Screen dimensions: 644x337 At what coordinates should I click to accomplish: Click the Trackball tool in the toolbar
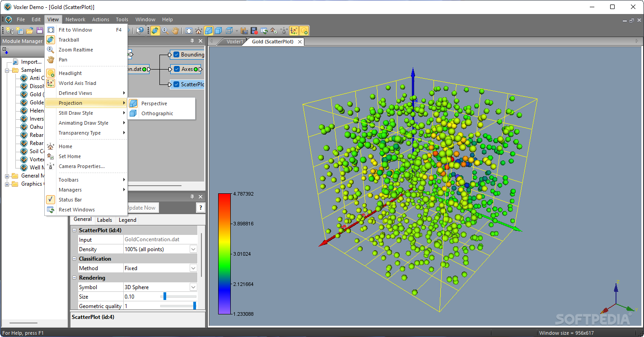[x=155, y=31]
